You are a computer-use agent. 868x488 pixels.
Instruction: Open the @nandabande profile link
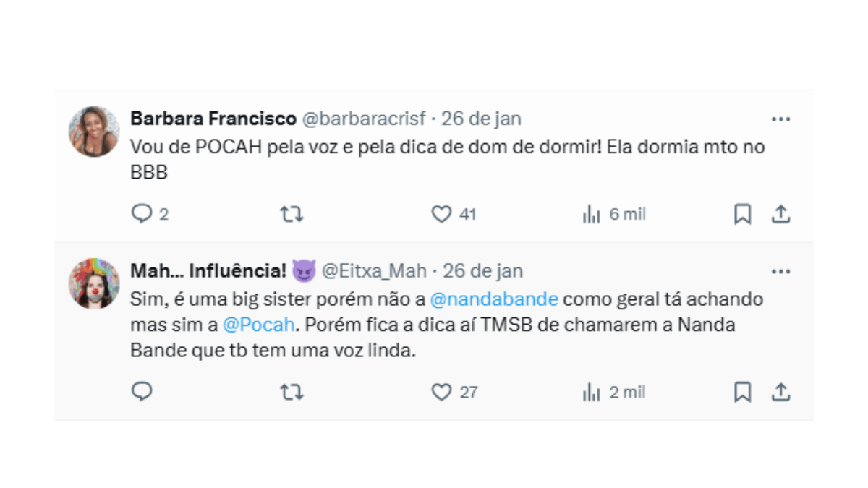point(495,299)
